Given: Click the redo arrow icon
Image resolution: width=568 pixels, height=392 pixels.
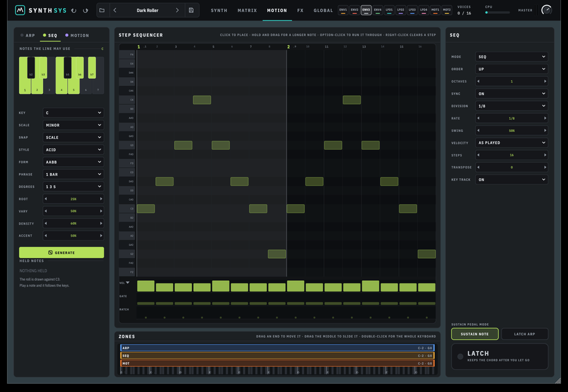Looking at the screenshot, I should (x=85, y=11).
